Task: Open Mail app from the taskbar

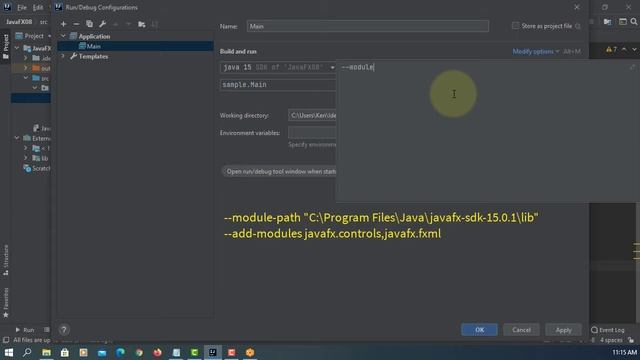Action: (x=102, y=352)
